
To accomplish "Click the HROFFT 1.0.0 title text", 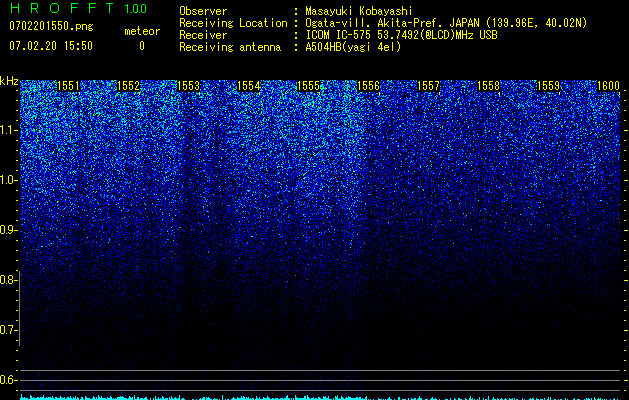I will [x=78, y=8].
